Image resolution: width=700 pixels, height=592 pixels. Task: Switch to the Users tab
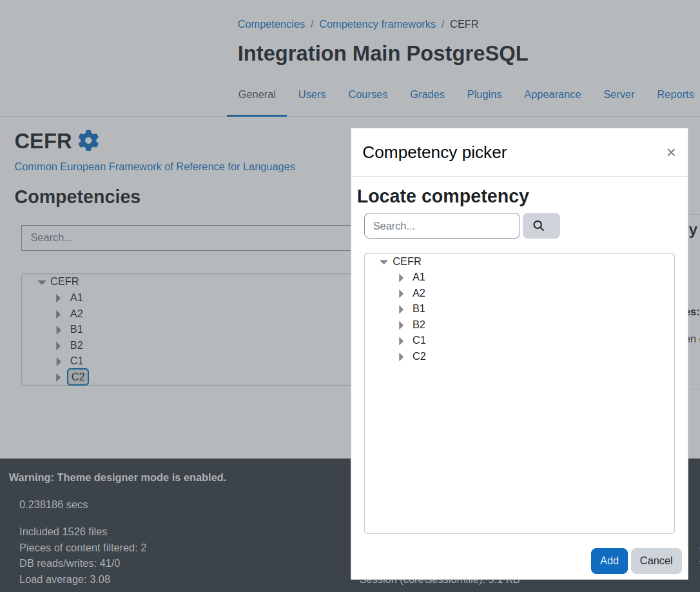pos(312,95)
